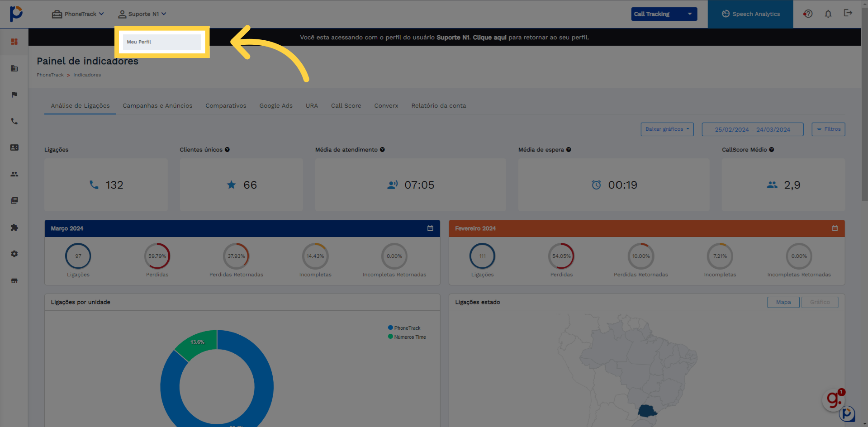
Task: Click the 132 Ligações card
Action: (x=106, y=185)
